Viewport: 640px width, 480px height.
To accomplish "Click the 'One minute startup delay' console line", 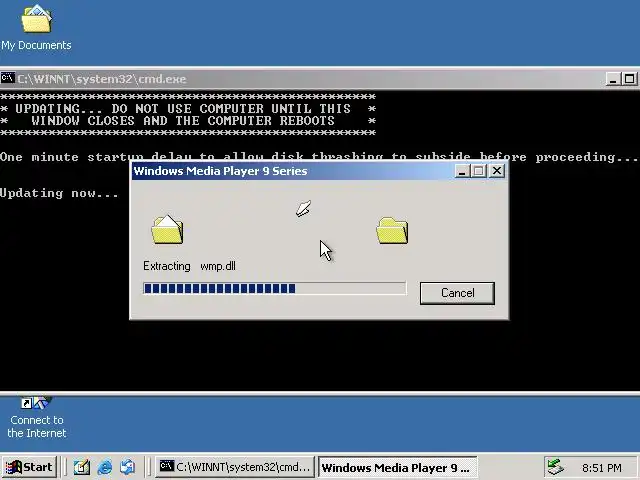I will pos(319,157).
